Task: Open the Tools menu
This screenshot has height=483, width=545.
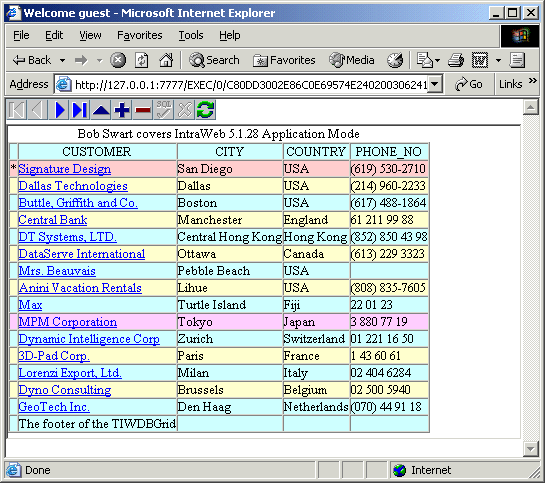Action: [191, 35]
